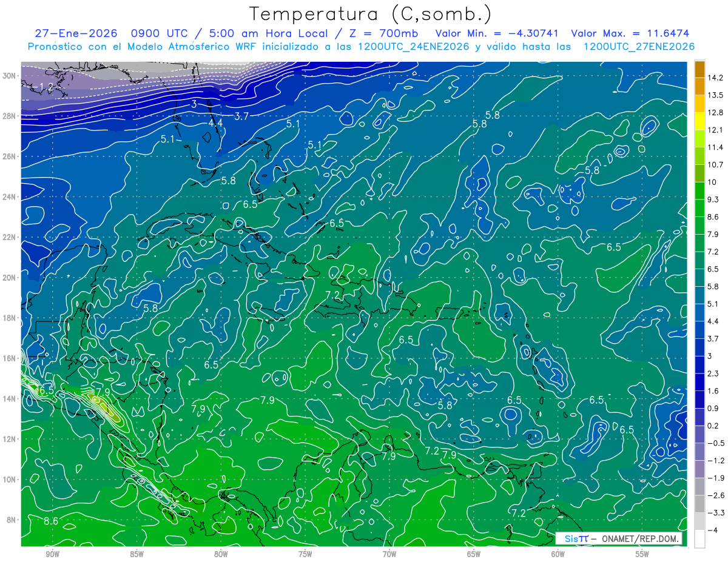
Task: Click the '8N' latitude axis label
Action: tap(12, 520)
